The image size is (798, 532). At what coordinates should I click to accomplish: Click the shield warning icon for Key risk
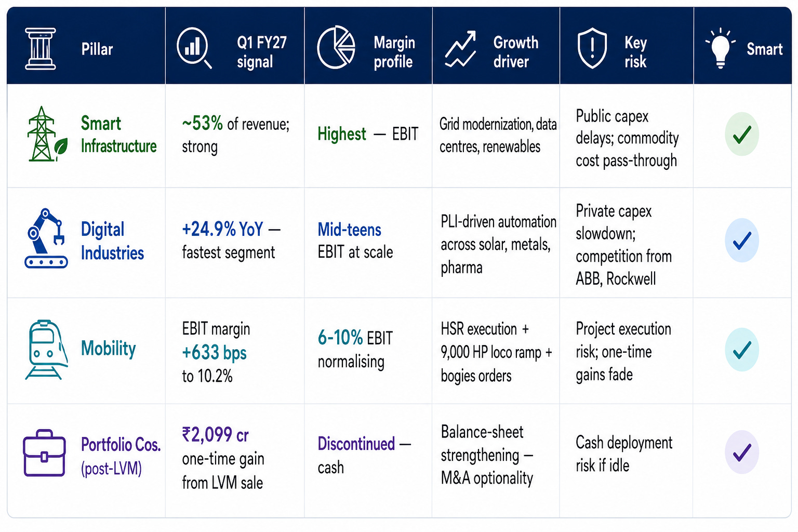coord(592,48)
